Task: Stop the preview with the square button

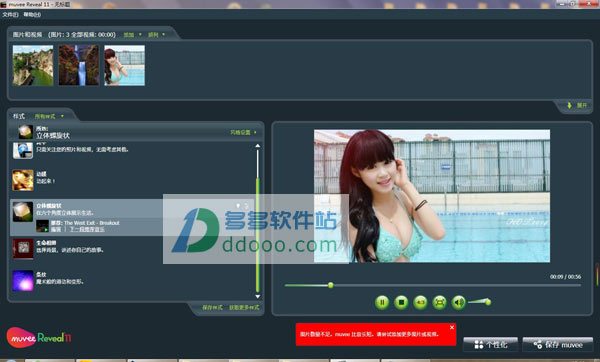Action: (401, 302)
